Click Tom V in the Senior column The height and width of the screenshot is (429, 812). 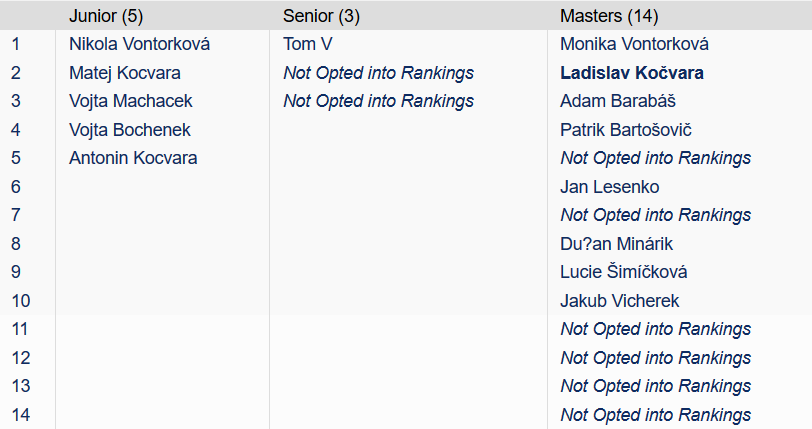click(x=308, y=44)
